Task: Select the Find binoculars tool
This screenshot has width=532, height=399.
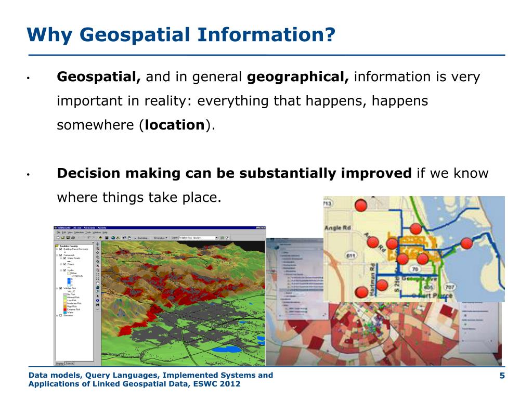Action: tap(98, 305)
